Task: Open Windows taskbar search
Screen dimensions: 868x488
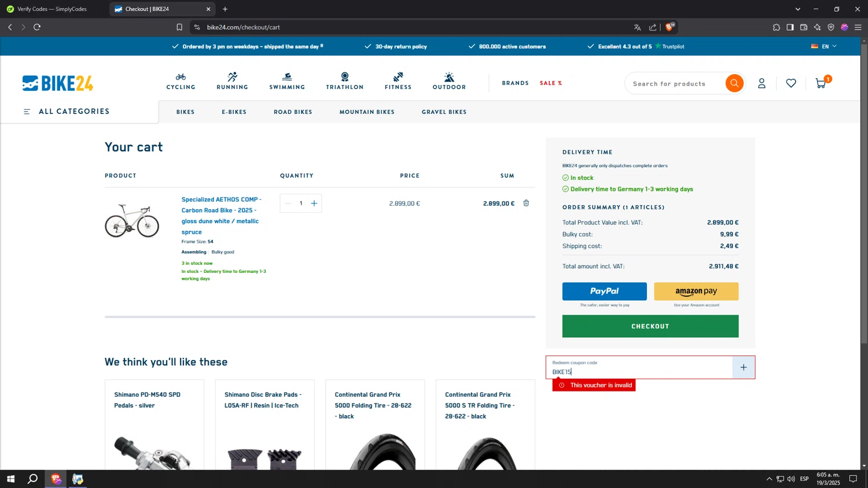Action: [33, 479]
